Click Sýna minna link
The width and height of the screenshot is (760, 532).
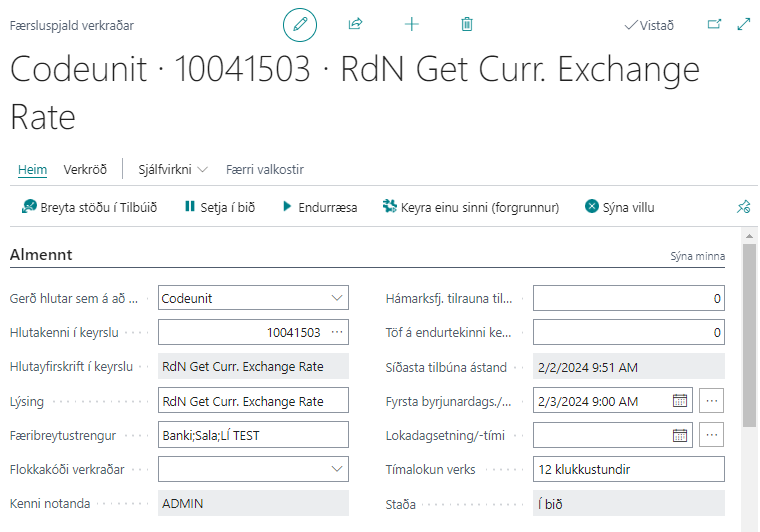click(697, 256)
